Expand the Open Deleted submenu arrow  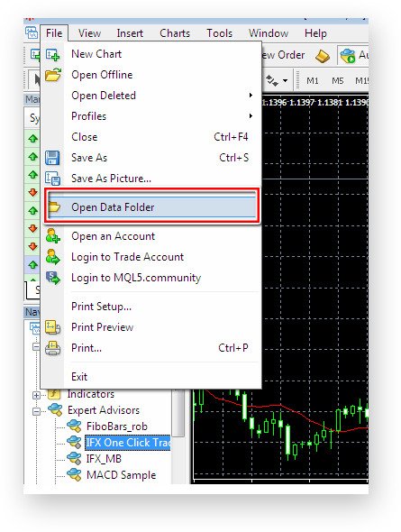(x=251, y=96)
